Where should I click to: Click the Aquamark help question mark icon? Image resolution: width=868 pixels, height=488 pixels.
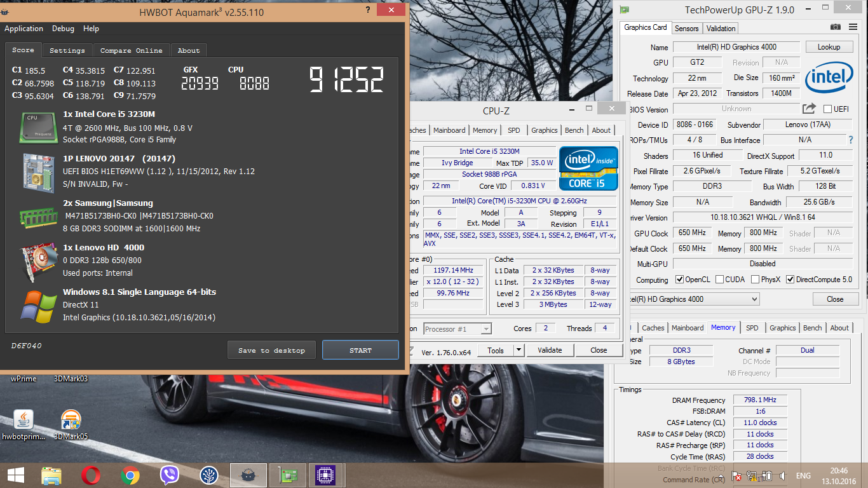coord(368,11)
